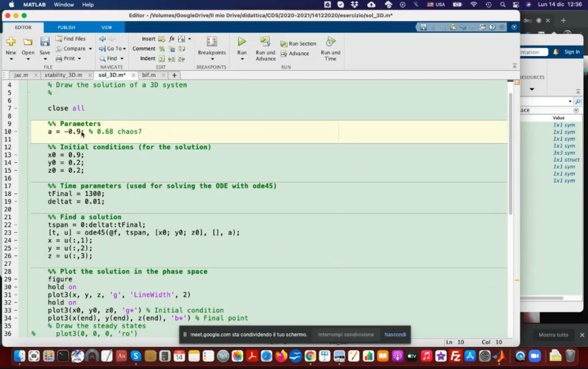
Task: Click the Run green play icon
Action: 242,42
